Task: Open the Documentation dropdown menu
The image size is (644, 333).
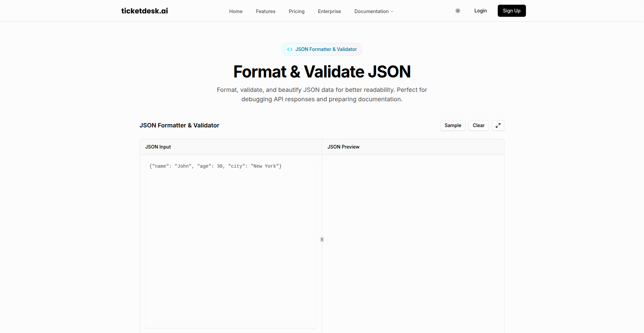Action: pyautogui.click(x=371, y=11)
